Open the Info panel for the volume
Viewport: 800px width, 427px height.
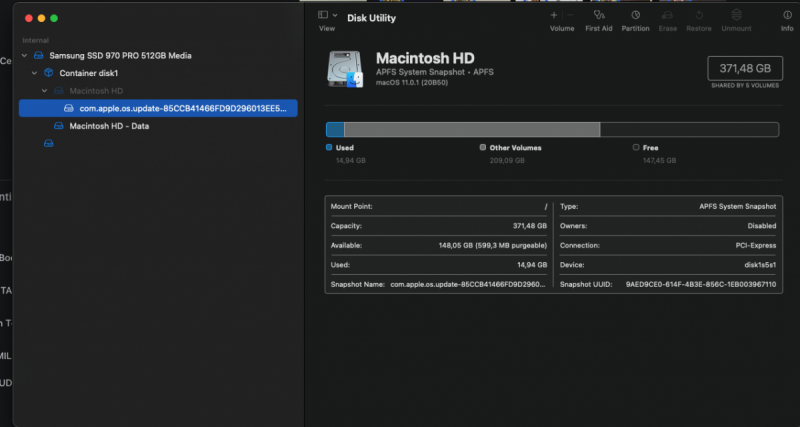787,15
